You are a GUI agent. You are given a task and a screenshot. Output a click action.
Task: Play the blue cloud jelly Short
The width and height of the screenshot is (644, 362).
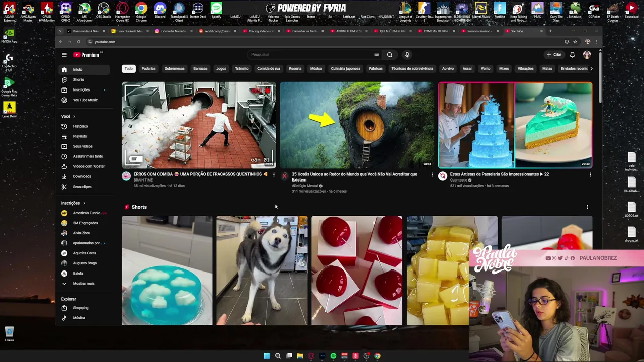click(167, 270)
